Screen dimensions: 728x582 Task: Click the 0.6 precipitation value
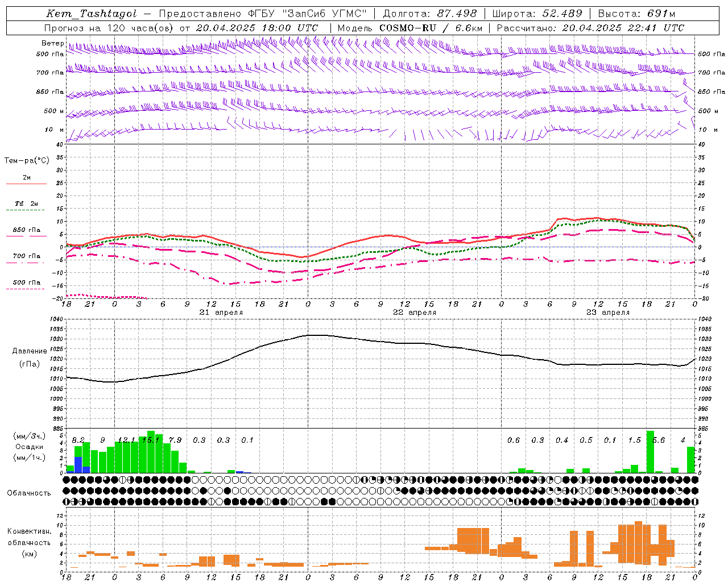click(514, 440)
